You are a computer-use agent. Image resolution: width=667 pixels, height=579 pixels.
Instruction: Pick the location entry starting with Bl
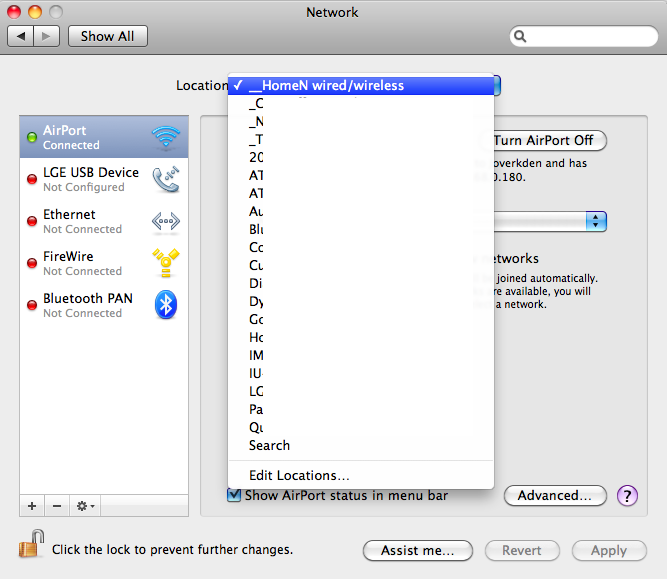[x=361, y=229]
